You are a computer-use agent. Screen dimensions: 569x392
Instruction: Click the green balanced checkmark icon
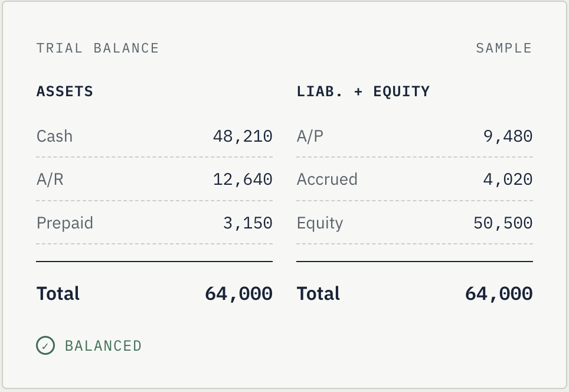point(45,345)
